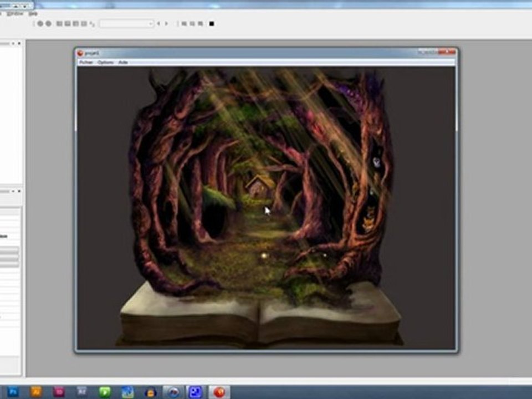The height and width of the screenshot is (399, 532).
Task: Open Photoshop from the taskbar
Action: tap(13, 392)
